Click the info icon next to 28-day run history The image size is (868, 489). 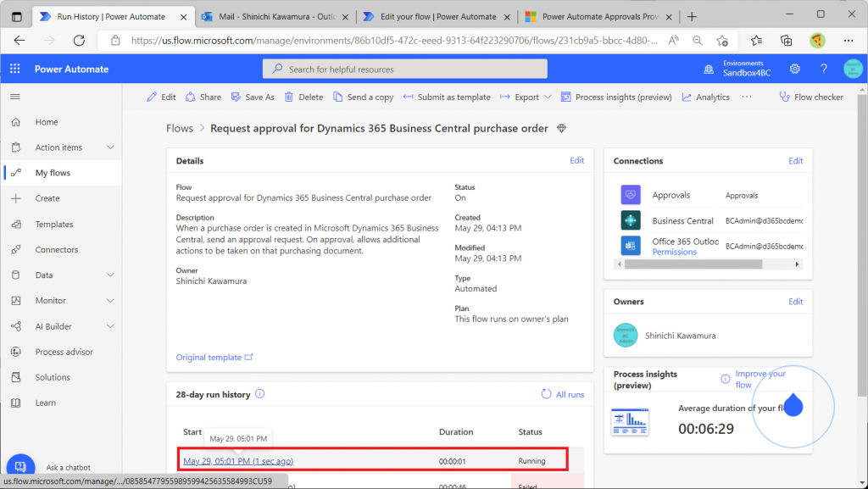point(259,394)
